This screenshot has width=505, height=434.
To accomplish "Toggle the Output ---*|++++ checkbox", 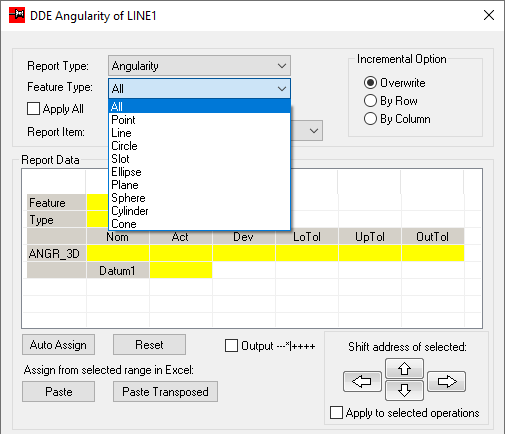I will (x=231, y=346).
